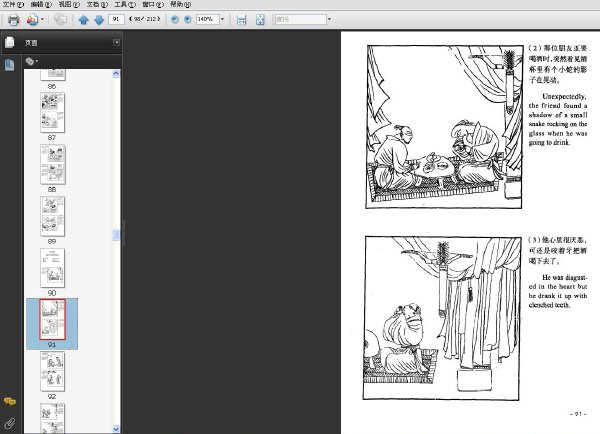
Task: Select the page 88 thumbnail
Action: [52, 165]
